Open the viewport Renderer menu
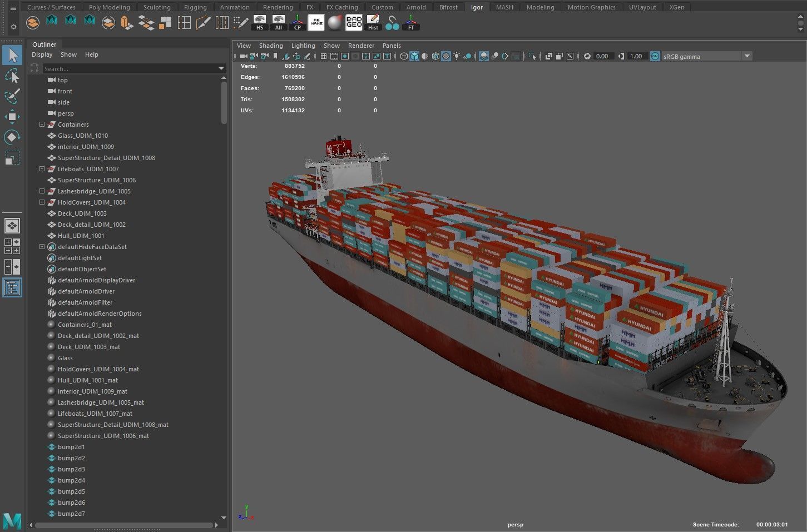 [x=361, y=46]
